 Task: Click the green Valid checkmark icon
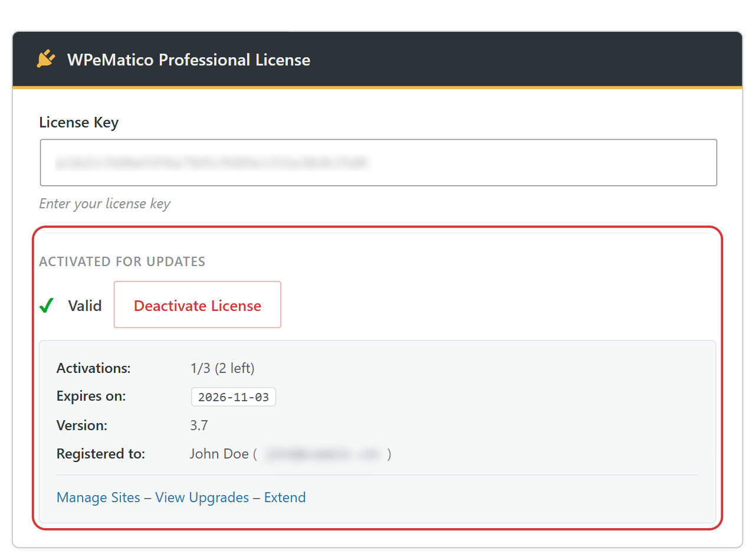click(x=47, y=306)
